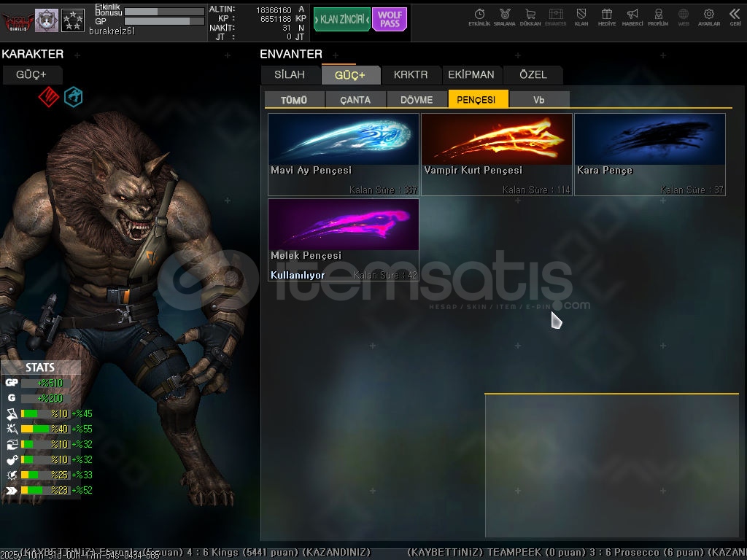Click the GP stat icon
This screenshot has width=747, height=560.
[12, 382]
